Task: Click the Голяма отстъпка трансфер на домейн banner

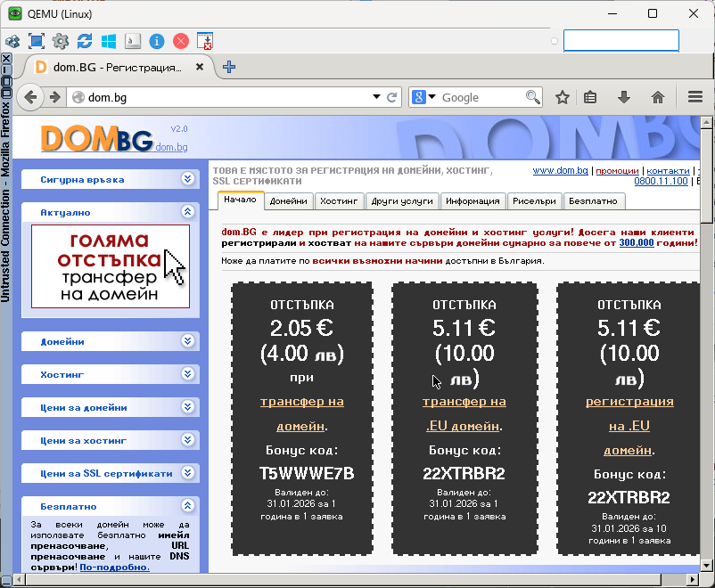Action: click(111, 266)
